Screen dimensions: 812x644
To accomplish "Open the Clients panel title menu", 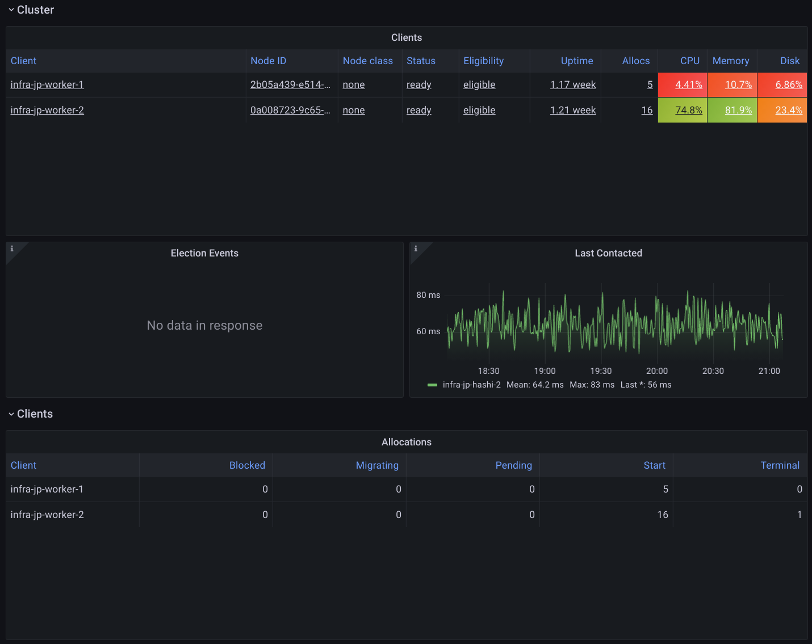I will 406,37.
